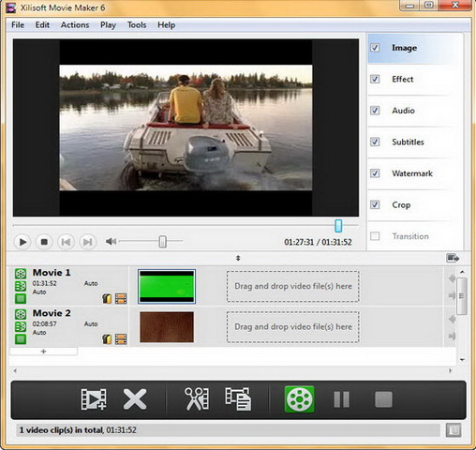The height and width of the screenshot is (450, 476).
Task: Click the Add video file toolbar icon
Action: tap(94, 399)
